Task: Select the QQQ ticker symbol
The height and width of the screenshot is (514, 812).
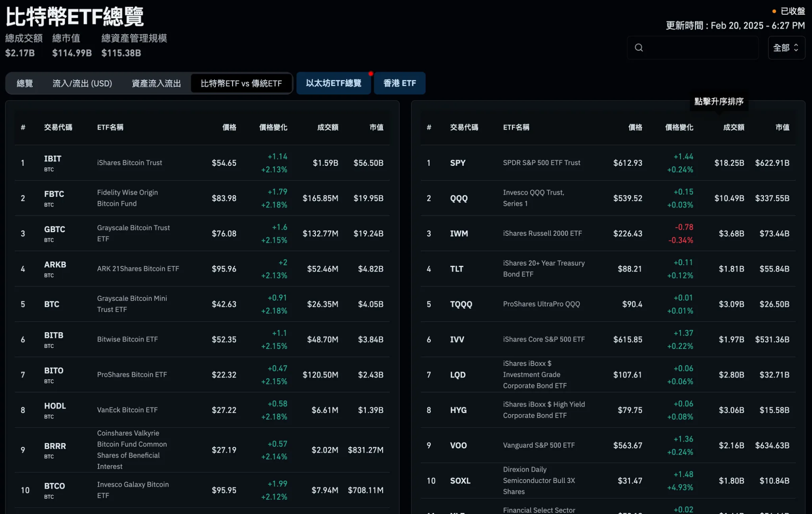Action: (459, 198)
